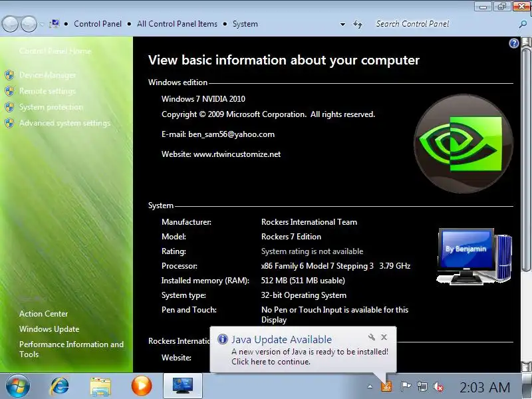Click the By Benjamin computer image
The width and height of the screenshot is (532, 399).
coord(474,256)
